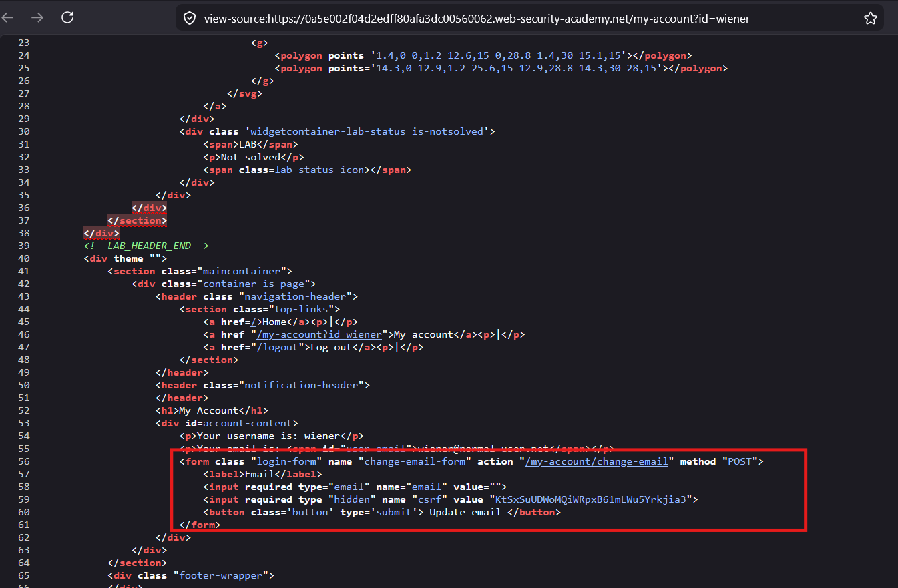Click the "notification-header" class value

[301, 385]
